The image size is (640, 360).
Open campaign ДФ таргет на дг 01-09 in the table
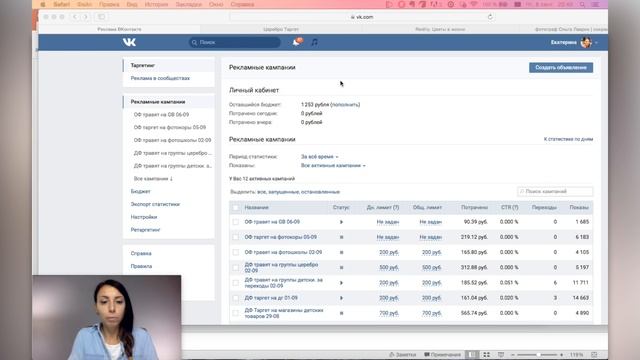271,298
